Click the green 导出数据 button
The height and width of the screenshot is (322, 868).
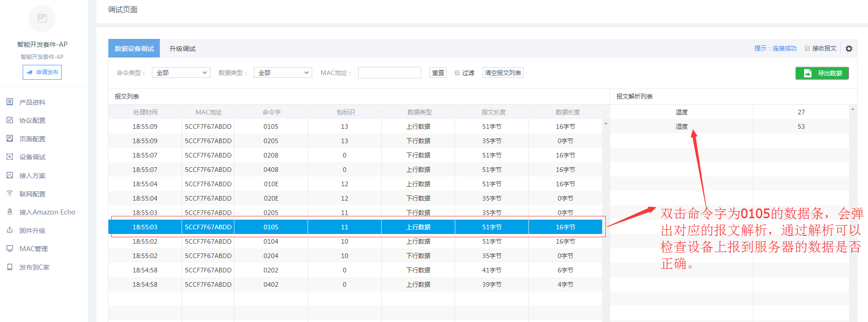click(822, 73)
